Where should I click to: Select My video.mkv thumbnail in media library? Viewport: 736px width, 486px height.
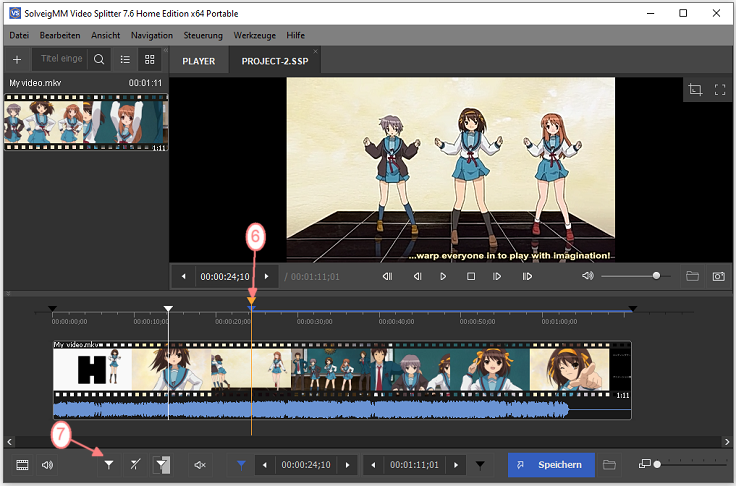click(x=86, y=122)
